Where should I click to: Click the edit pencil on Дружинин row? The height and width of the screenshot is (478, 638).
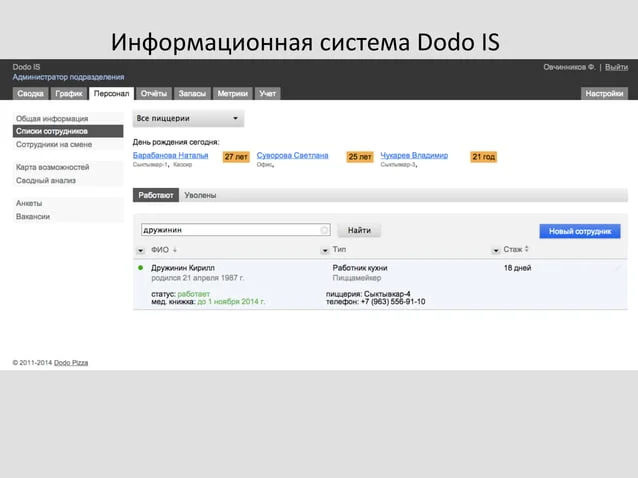[x=618, y=268]
